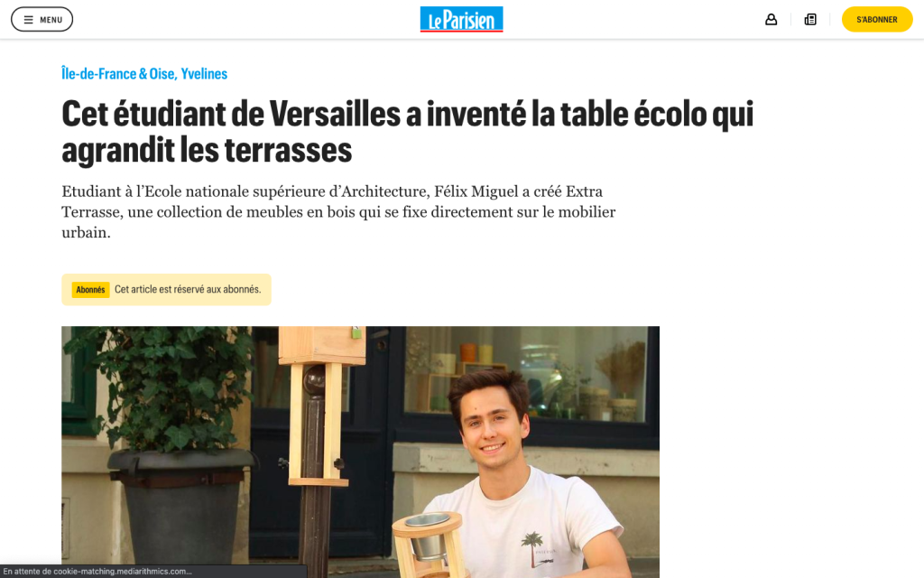Click the subscribers-only article notice text
Viewport: 924px width, 578px height.
coord(188,290)
